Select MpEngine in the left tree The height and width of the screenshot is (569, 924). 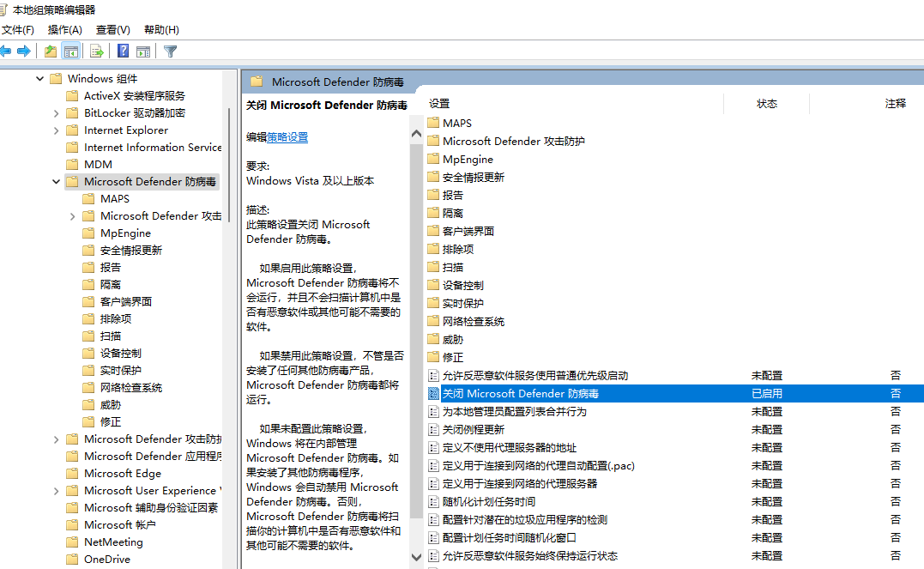[125, 233]
